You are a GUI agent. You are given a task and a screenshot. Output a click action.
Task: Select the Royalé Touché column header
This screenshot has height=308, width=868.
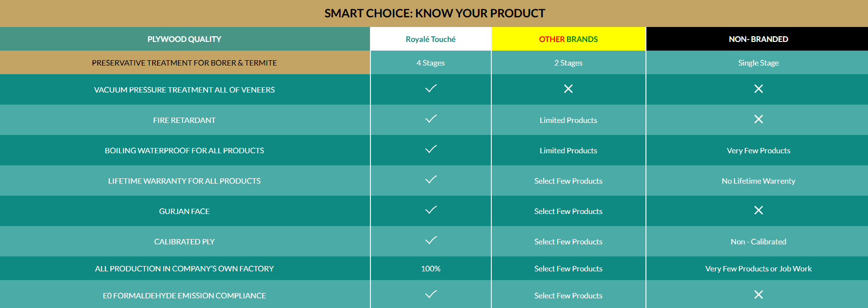click(x=431, y=39)
